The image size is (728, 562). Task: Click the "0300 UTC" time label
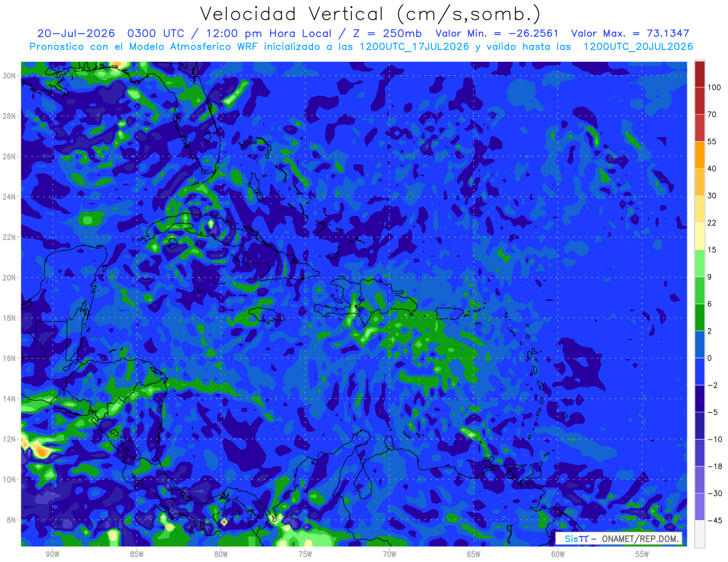(157, 33)
